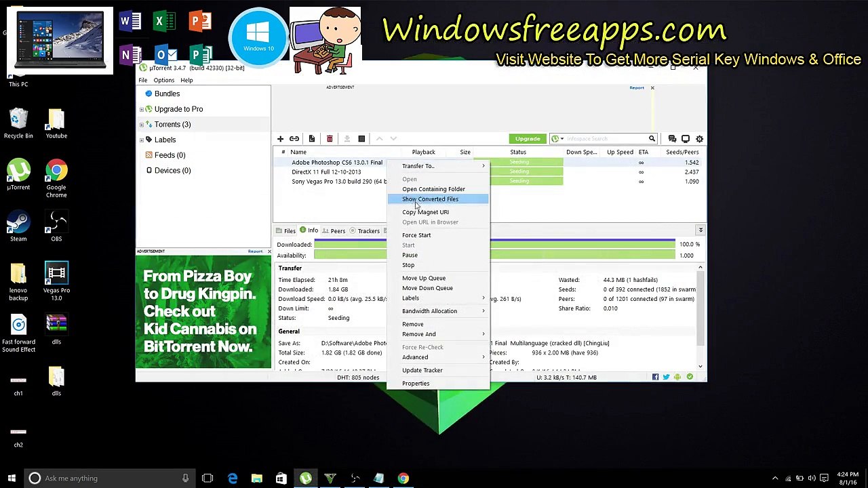868x488 pixels.
Task: Click the search magnifier icon
Action: (652, 139)
